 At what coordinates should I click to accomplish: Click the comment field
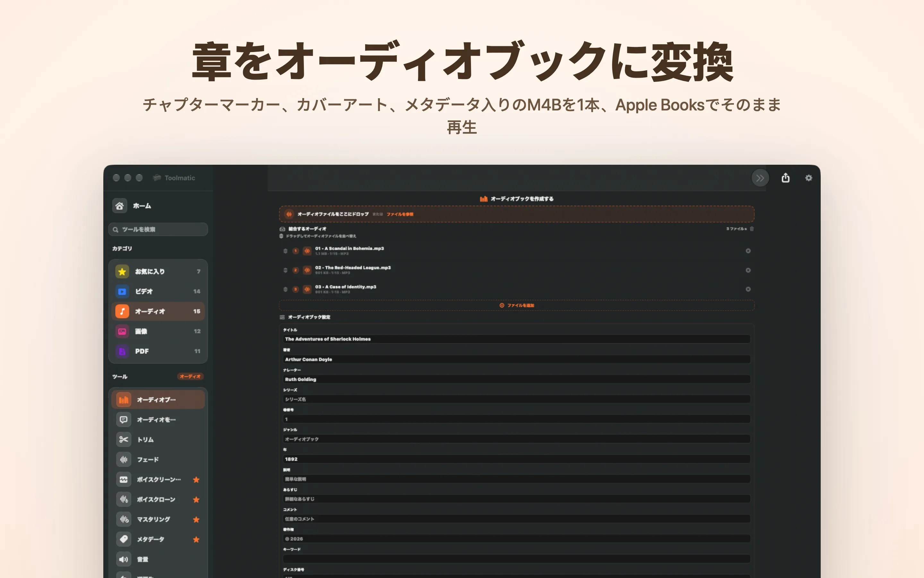click(517, 519)
